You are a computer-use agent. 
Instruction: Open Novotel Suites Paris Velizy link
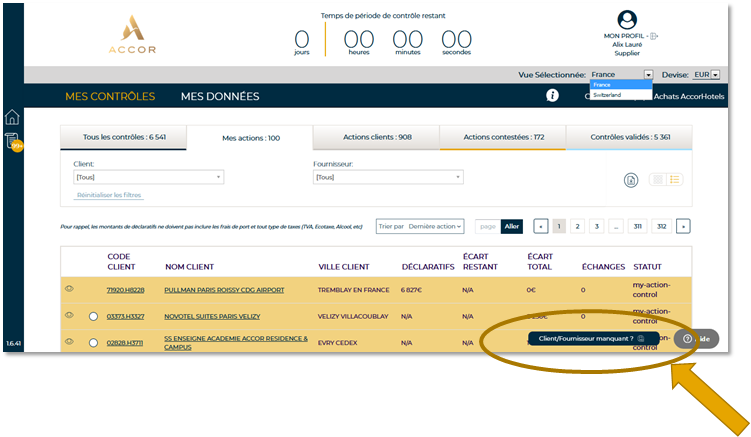point(212,316)
